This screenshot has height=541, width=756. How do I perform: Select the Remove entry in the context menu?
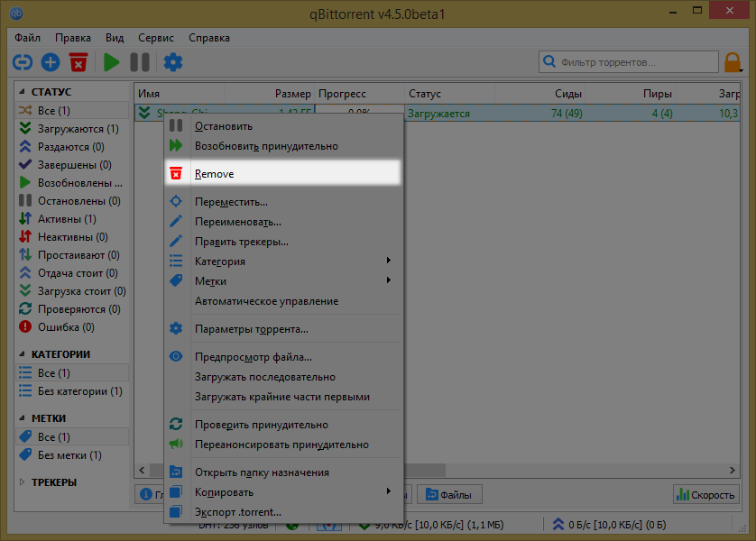215,173
